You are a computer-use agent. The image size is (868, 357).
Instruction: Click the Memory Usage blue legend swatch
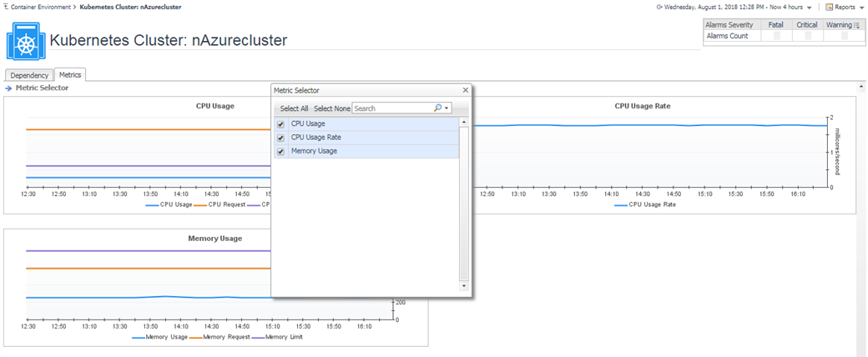pos(139,337)
